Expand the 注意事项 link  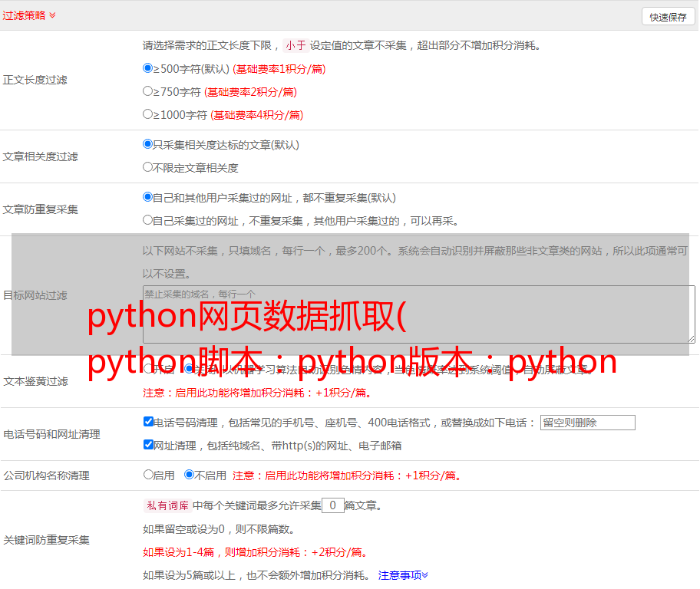[403, 574]
